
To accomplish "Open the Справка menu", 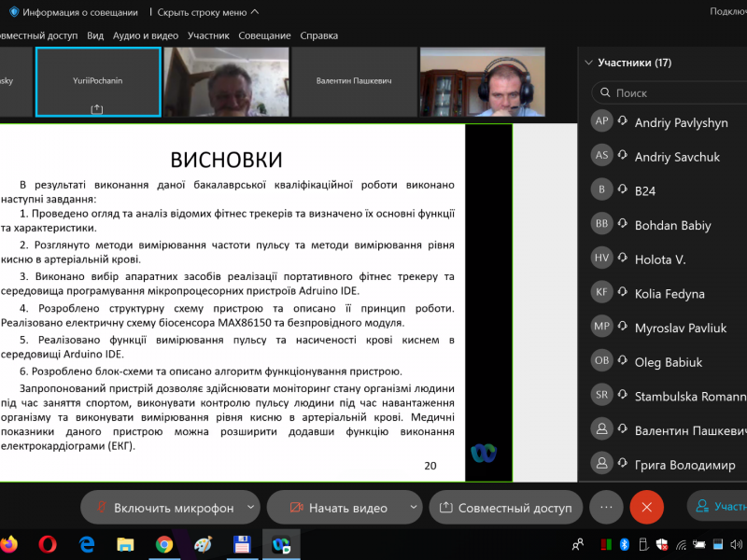I will (318, 35).
